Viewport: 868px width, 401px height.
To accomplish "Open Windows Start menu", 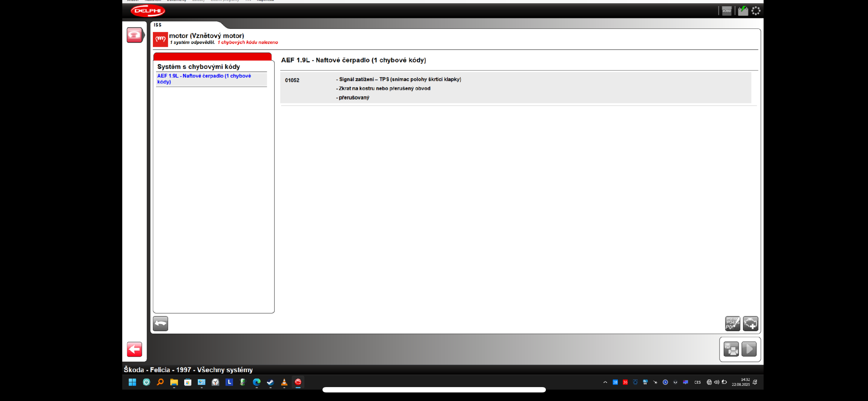I will pos(132,382).
